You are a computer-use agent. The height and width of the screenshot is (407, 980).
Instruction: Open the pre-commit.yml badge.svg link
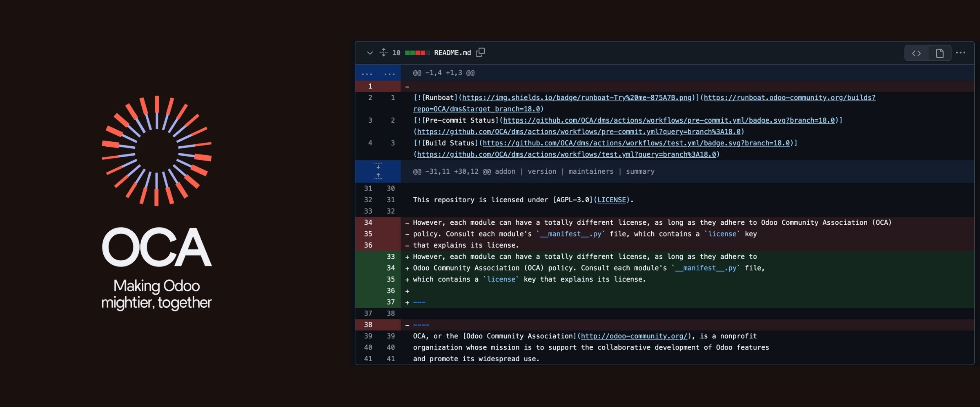coord(669,121)
